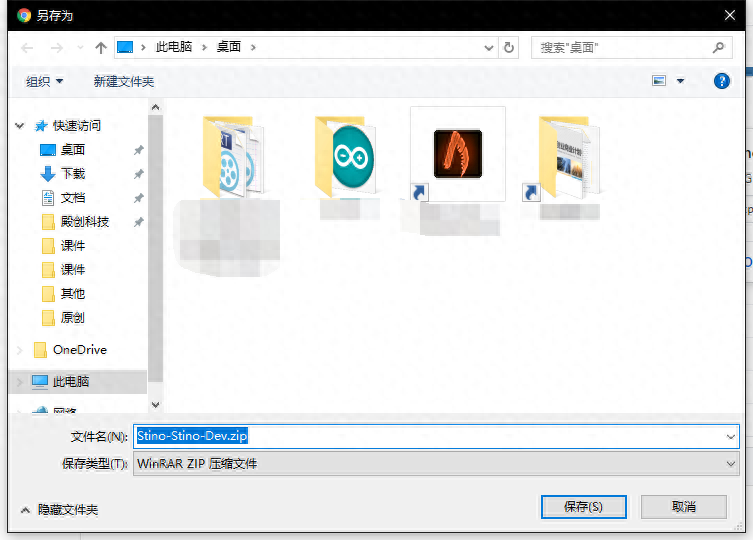Screen dimensions: 753x540
Task: Create folder with 新建文件夹
Action: pos(123,81)
